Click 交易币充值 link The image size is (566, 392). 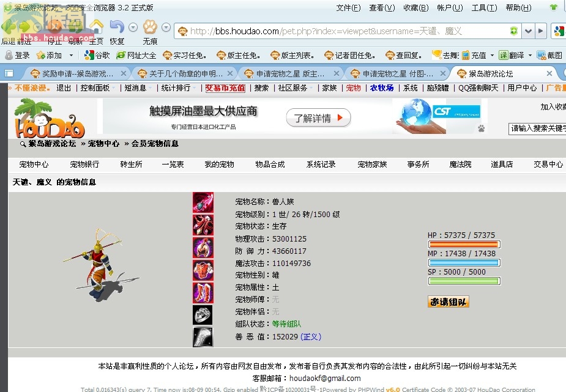pyautogui.click(x=225, y=87)
